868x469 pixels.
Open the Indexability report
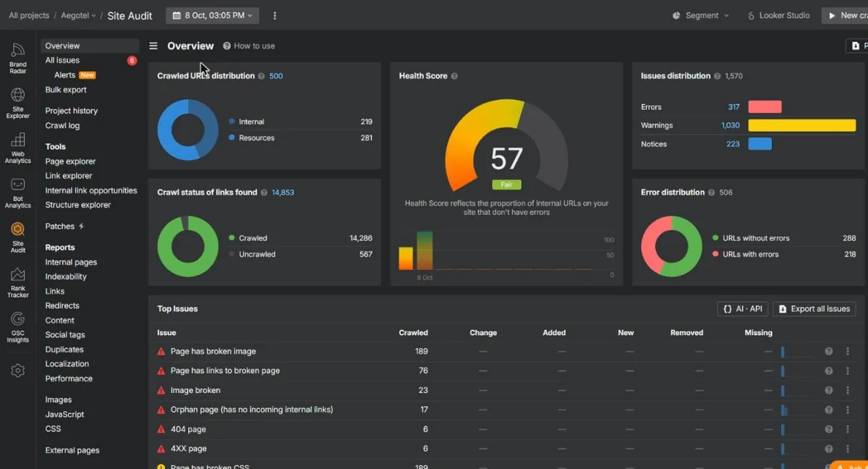tap(66, 276)
